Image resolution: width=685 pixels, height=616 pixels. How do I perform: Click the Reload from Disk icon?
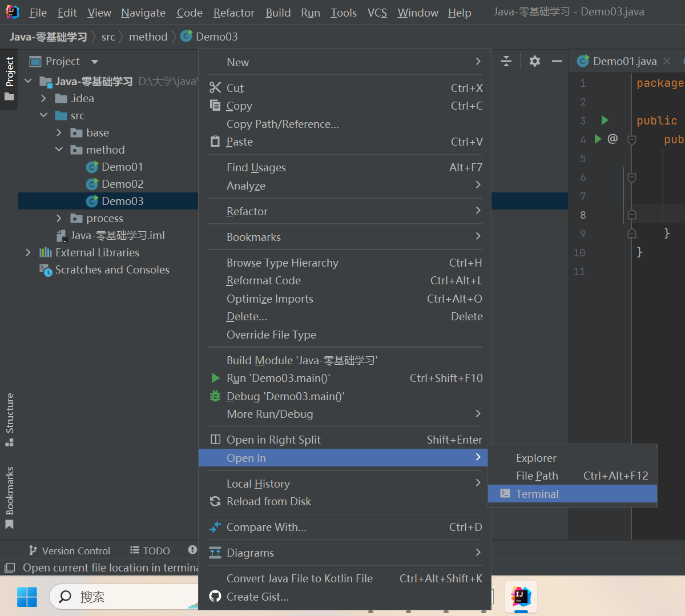coord(215,501)
